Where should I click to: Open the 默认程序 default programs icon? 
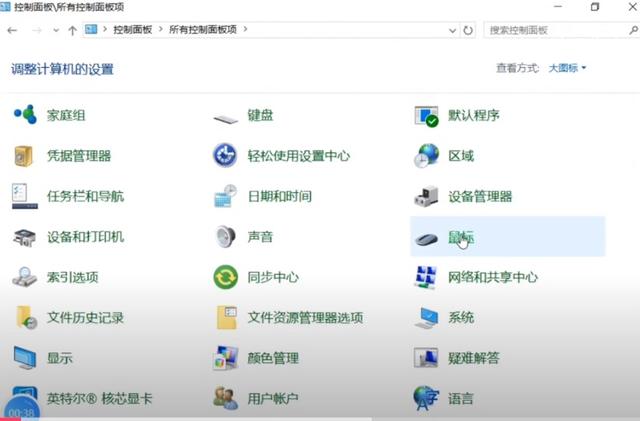pos(427,116)
